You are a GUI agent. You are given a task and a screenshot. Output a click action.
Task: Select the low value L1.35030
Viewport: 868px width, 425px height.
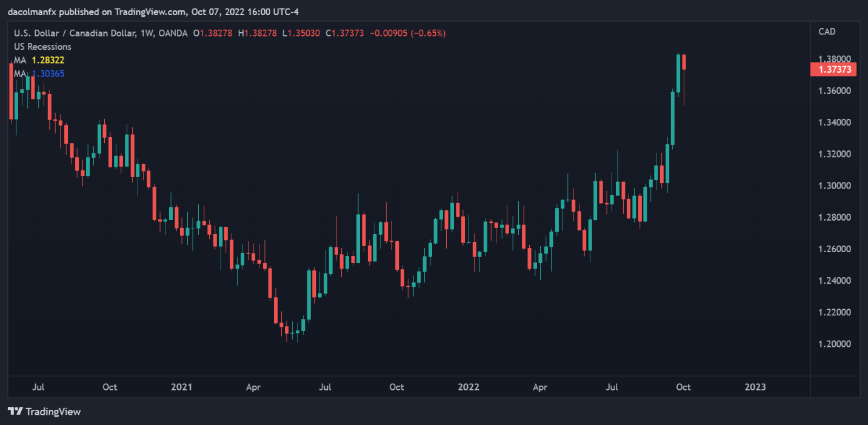[301, 33]
